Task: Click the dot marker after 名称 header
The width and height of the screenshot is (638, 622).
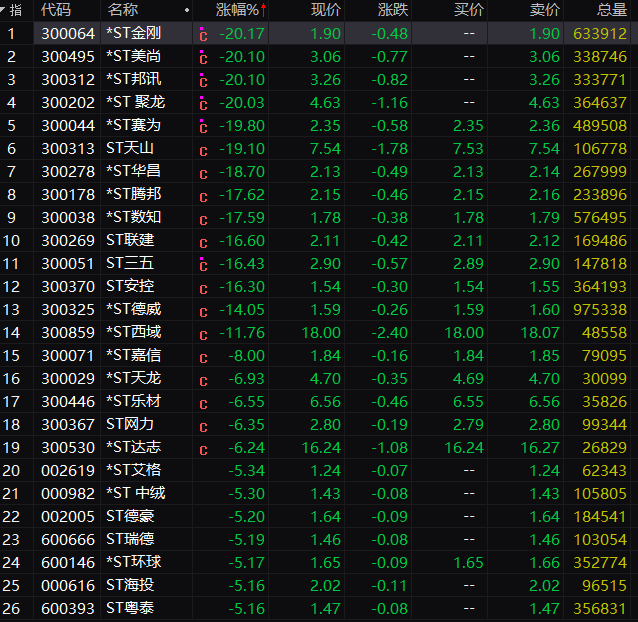Action: click(187, 10)
